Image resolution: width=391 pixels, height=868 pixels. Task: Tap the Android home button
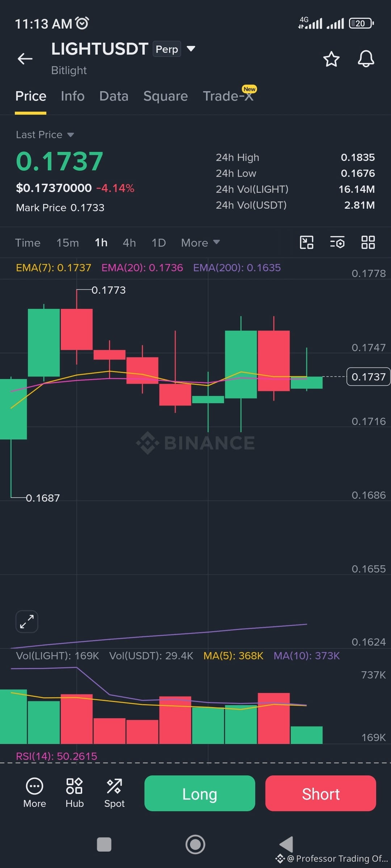click(x=195, y=844)
